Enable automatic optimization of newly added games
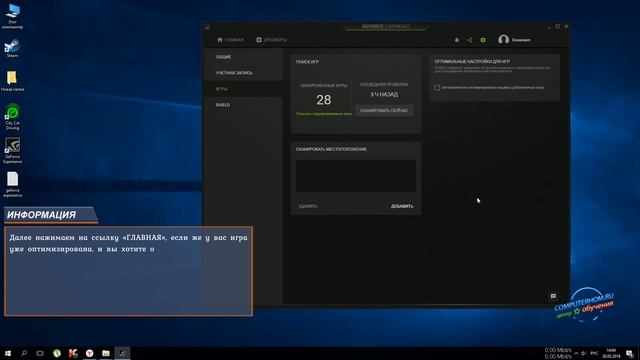 point(437,87)
